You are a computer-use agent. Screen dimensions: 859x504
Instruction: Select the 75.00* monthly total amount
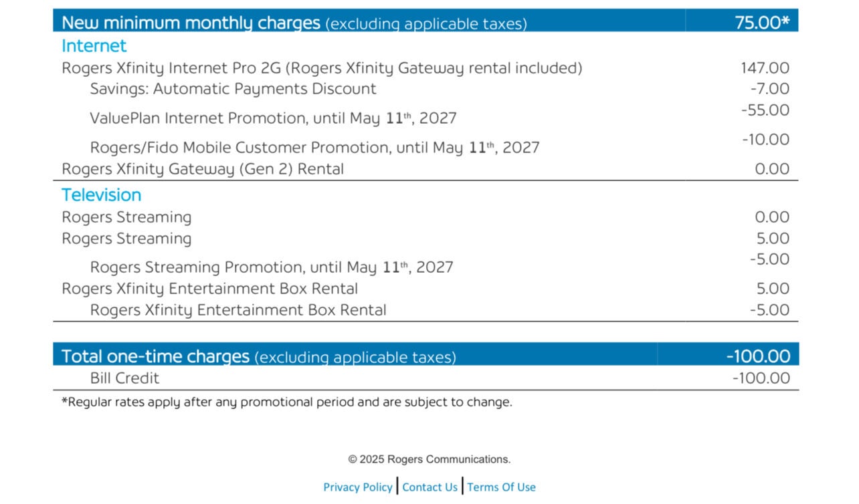[x=761, y=22]
